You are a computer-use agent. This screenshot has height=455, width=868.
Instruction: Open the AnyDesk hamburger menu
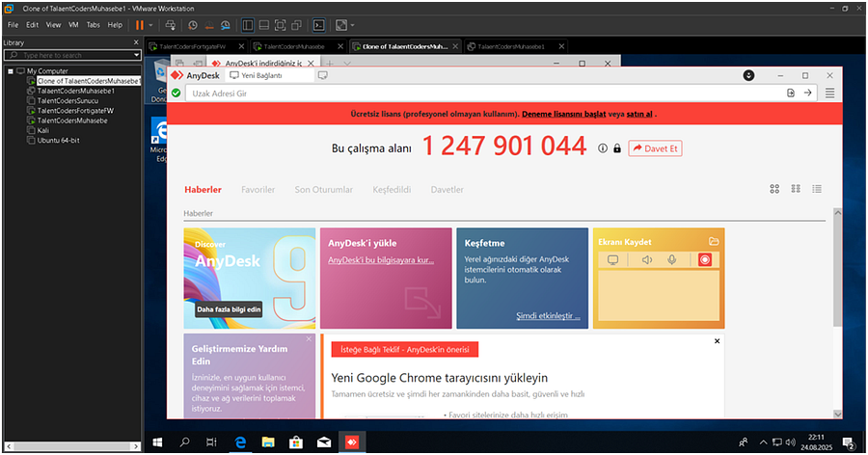(829, 93)
